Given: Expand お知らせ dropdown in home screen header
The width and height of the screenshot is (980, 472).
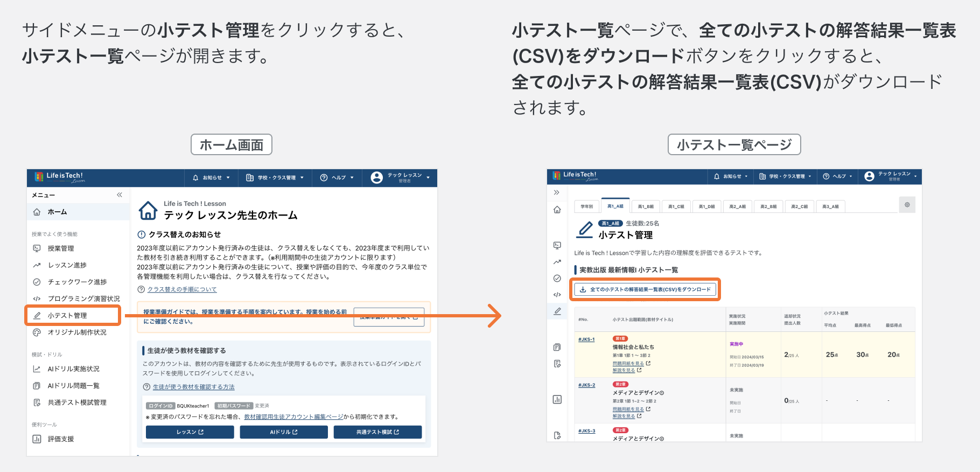Looking at the screenshot, I should [211, 177].
